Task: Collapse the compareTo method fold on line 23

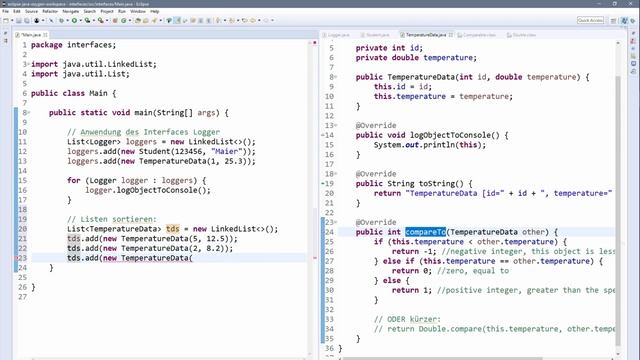Action: 336,222
